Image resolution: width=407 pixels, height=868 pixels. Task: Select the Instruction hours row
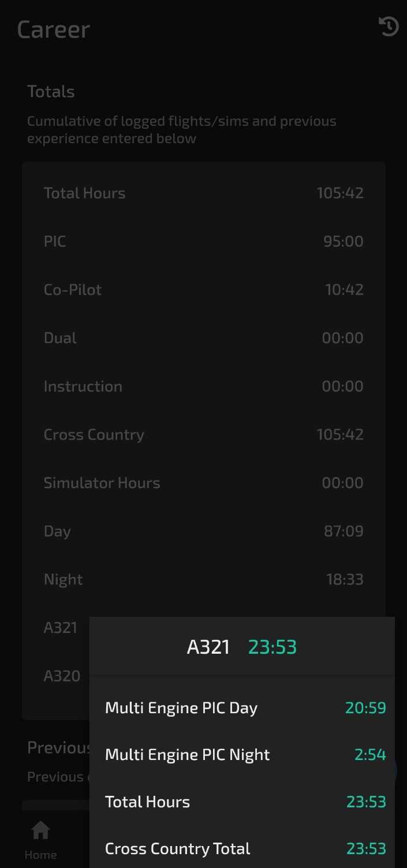[x=203, y=386]
